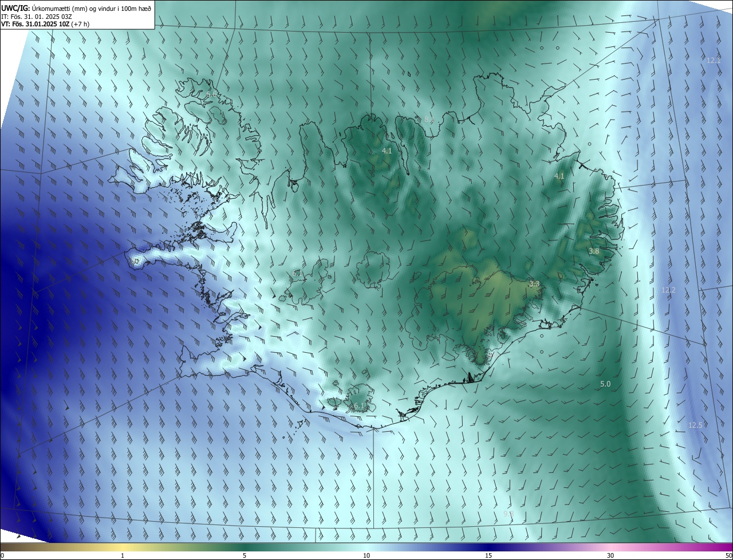This screenshot has height=560, width=733.
Task: Click the 5.0 value label offshore
Action: point(605,384)
